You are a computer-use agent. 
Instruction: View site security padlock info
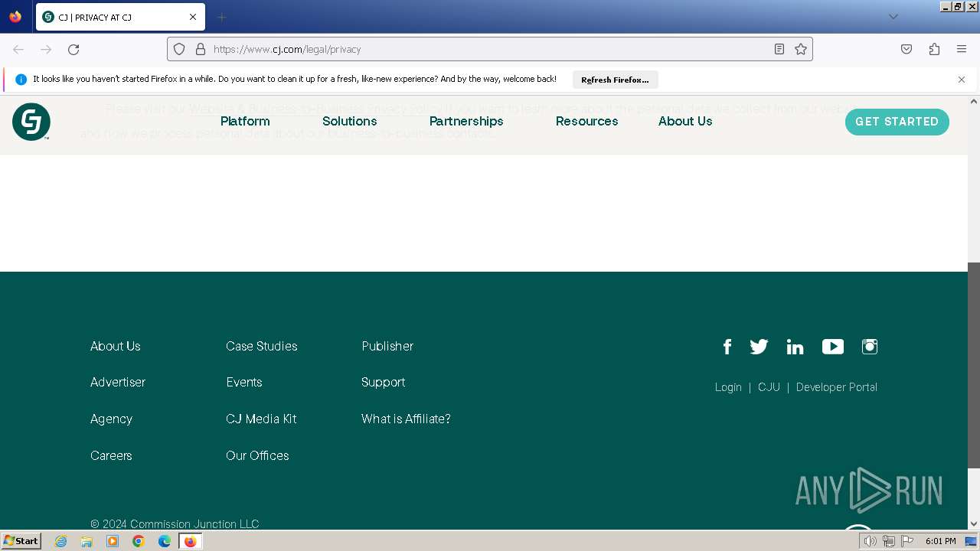[x=201, y=49]
